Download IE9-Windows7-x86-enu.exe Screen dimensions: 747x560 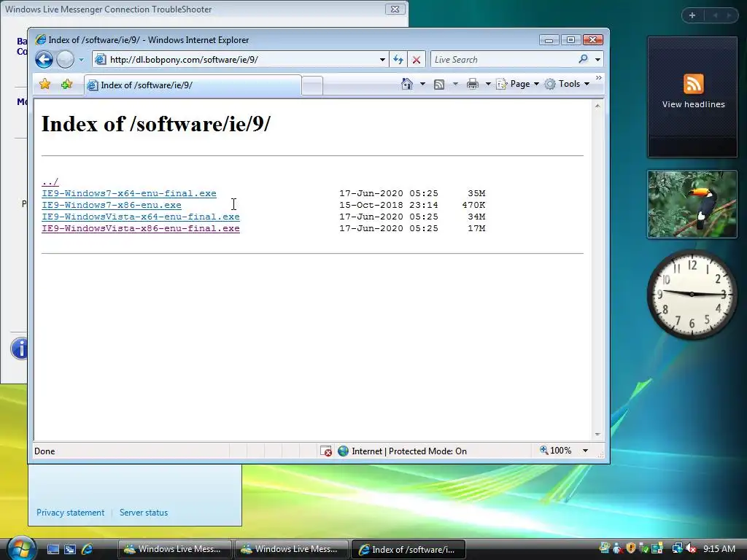(x=112, y=205)
